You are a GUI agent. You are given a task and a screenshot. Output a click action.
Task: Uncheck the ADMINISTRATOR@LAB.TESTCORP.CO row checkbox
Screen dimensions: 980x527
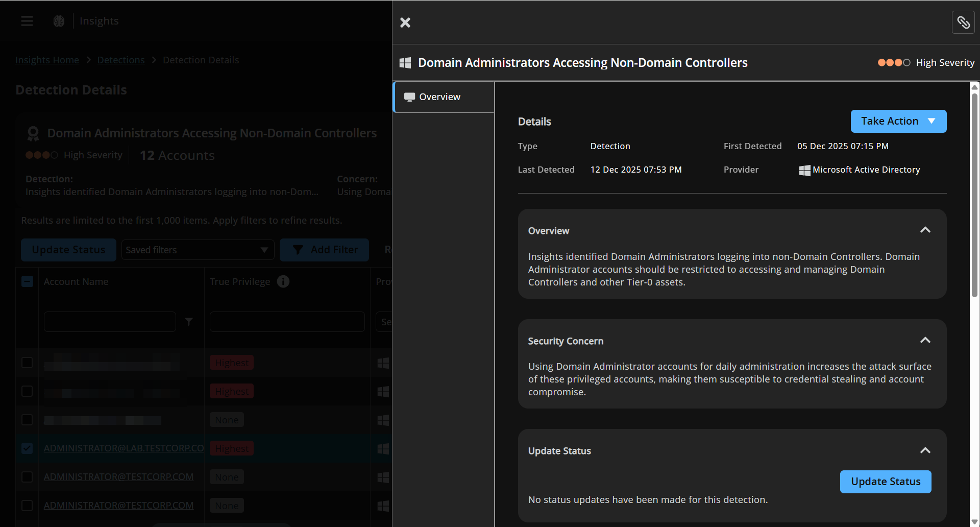click(x=27, y=448)
